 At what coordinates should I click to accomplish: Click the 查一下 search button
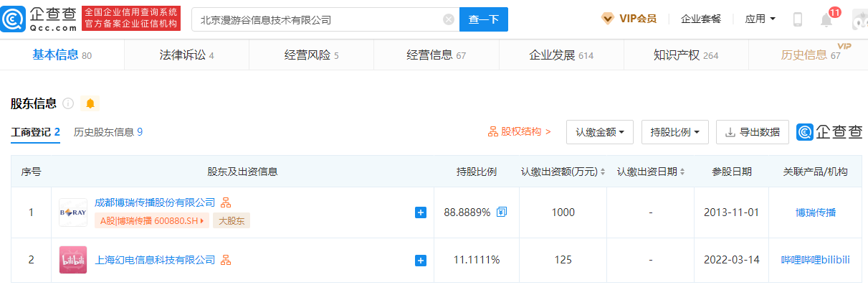pyautogui.click(x=483, y=20)
